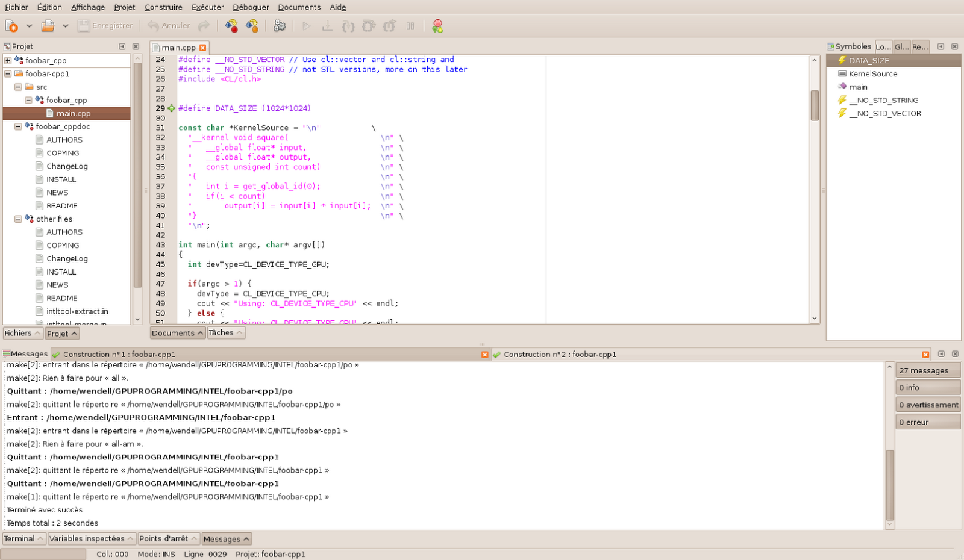This screenshot has height=560, width=964.
Task: Select KernelSource in the Symboles panel
Action: point(872,73)
